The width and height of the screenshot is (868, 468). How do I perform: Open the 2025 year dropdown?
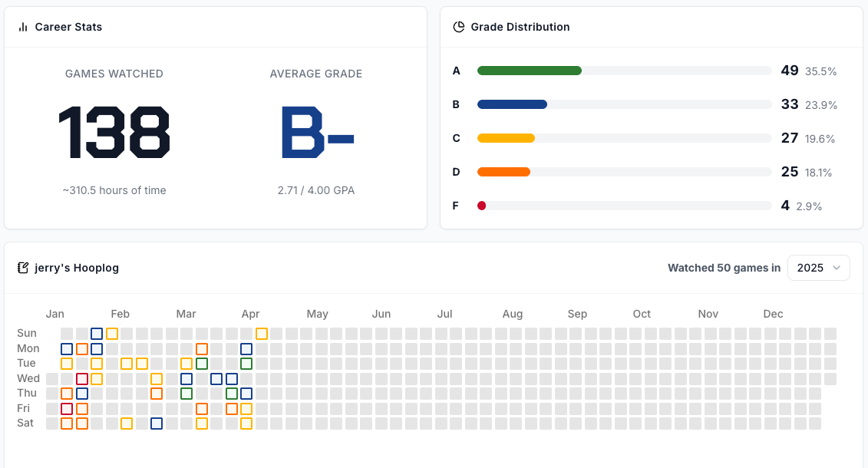point(818,268)
